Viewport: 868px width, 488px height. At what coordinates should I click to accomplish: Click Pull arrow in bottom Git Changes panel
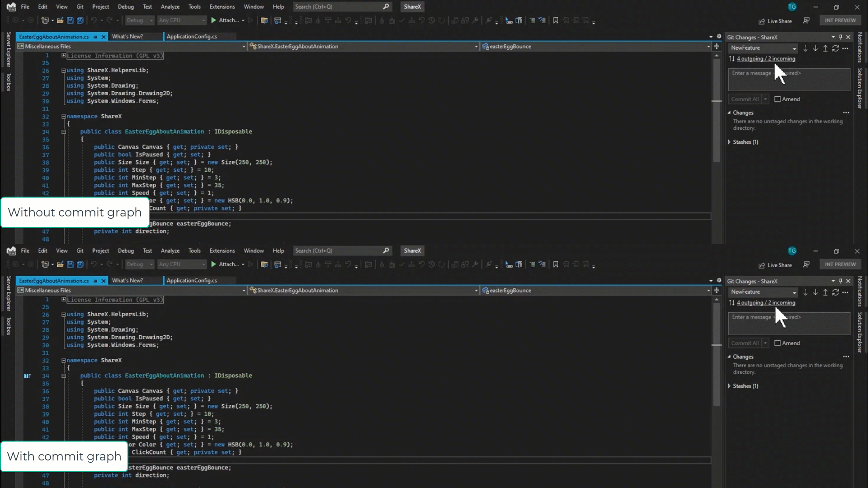815,292
